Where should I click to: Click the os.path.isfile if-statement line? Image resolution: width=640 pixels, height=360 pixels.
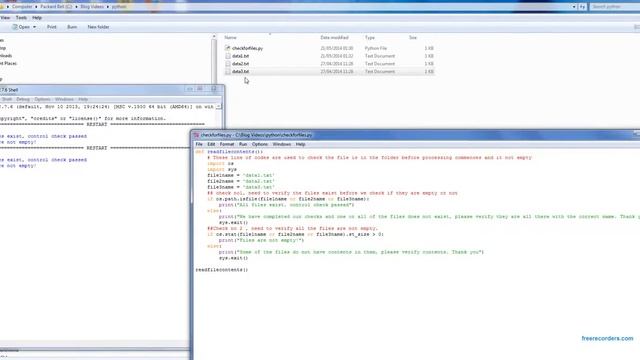click(288, 199)
